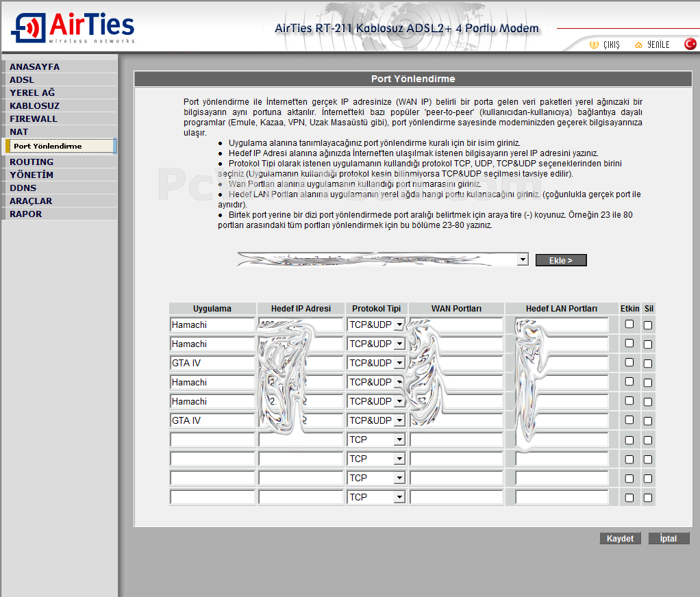
Task: Click Kaydet save button
Action: click(620, 538)
